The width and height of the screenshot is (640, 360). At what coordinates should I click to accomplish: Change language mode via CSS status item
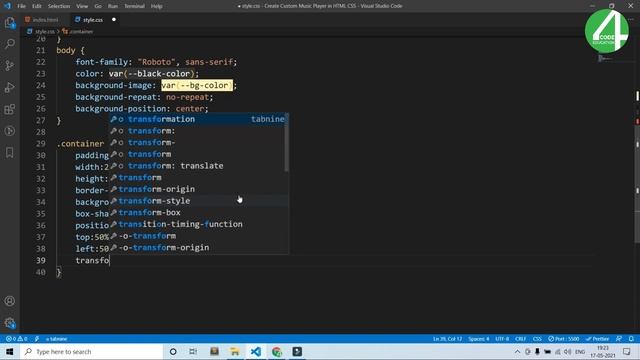pyautogui.click(x=537, y=339)
